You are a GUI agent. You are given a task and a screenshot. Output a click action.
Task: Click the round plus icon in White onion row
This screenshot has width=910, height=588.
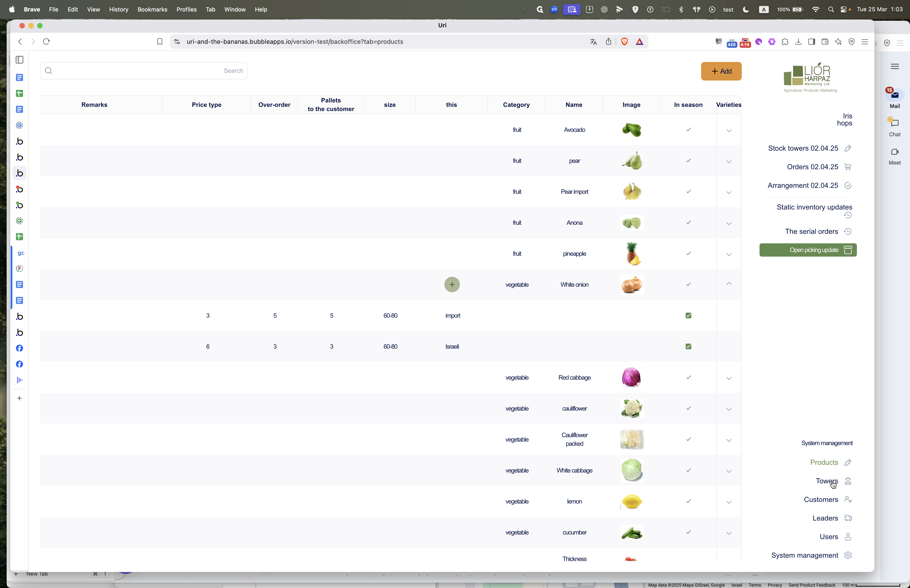point(452,284)
